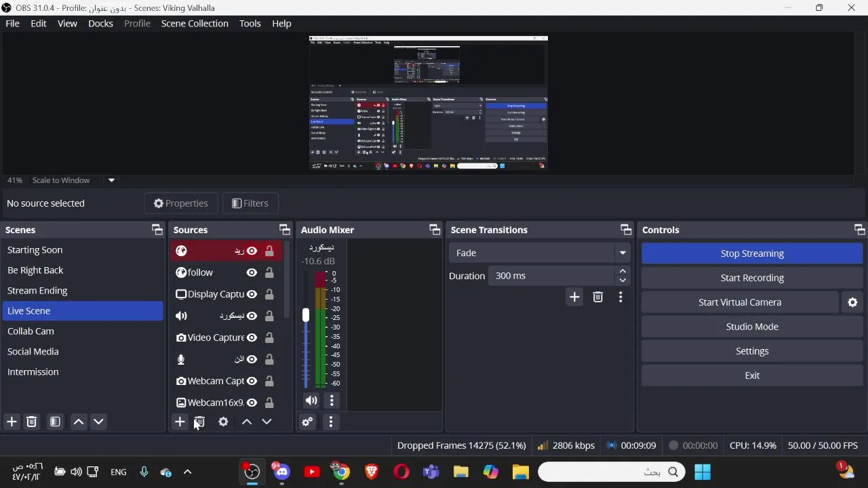This screenshot has height=488, width=868.
Task: Open transition properties three-dot menu
Action: point(620,297)
